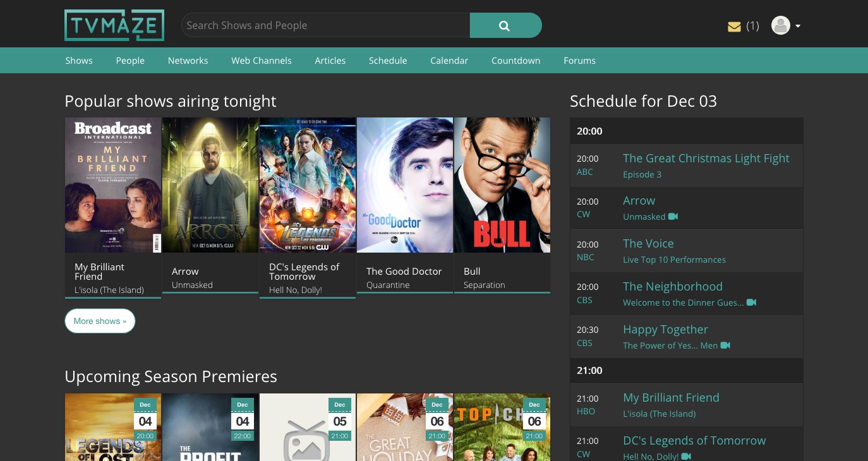Screen dimensions: 868x461
Task: Open the Arrow poster thumbnail
Action: [x=210, y=185]
